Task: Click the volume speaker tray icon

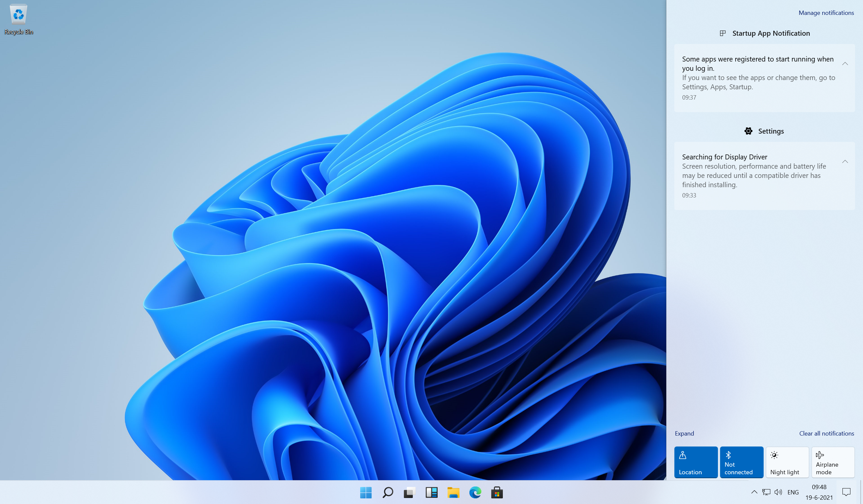Action: (778, 492)
